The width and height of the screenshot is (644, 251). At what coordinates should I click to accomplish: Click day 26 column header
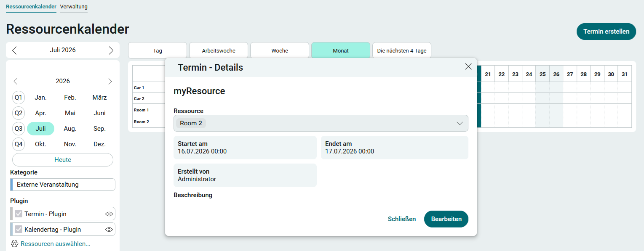[556, 74]
